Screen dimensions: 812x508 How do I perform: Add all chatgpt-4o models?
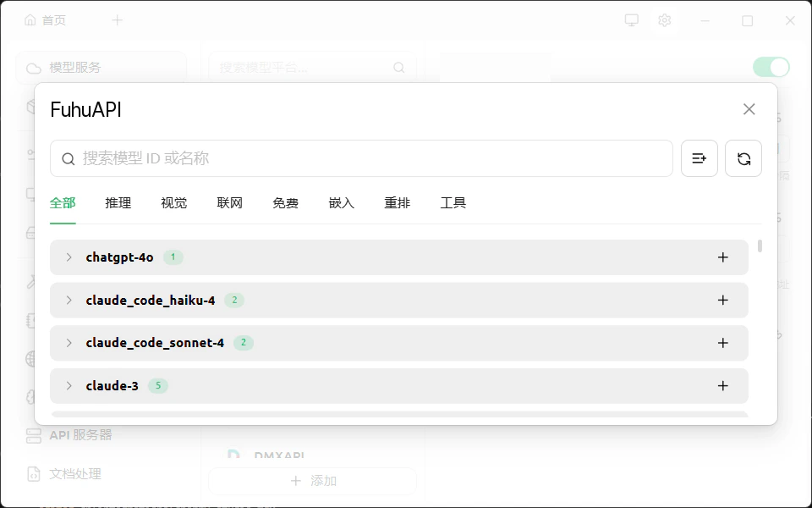click(723, 257)
